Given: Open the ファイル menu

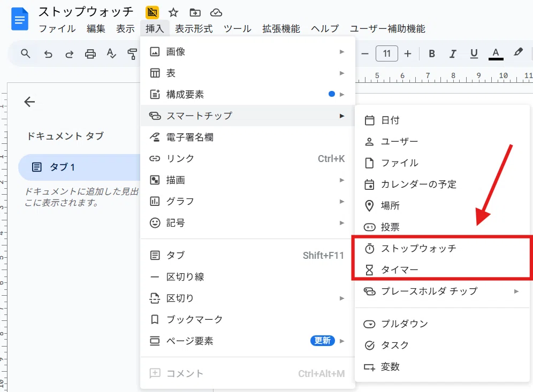Looking at the screenshot, I should 57,29.
